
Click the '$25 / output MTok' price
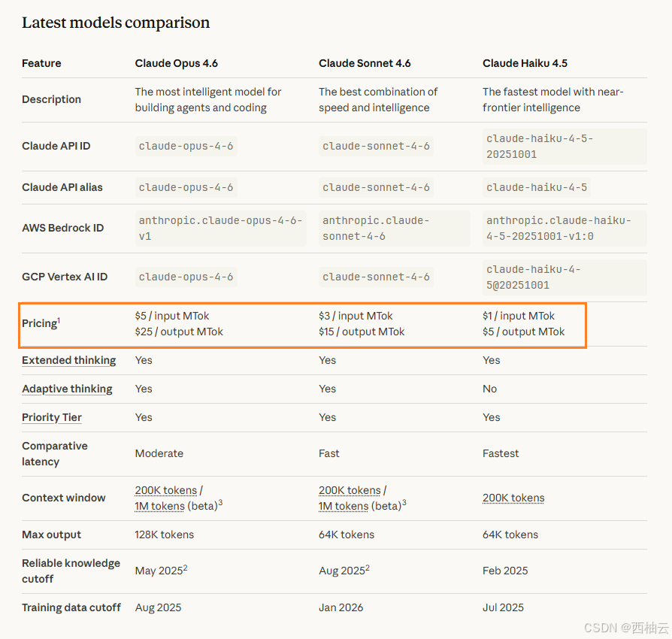[x=179, y=332]
